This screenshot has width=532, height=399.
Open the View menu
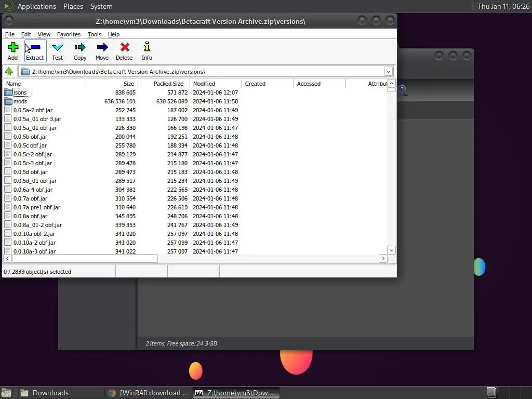[x=44, y=34]
